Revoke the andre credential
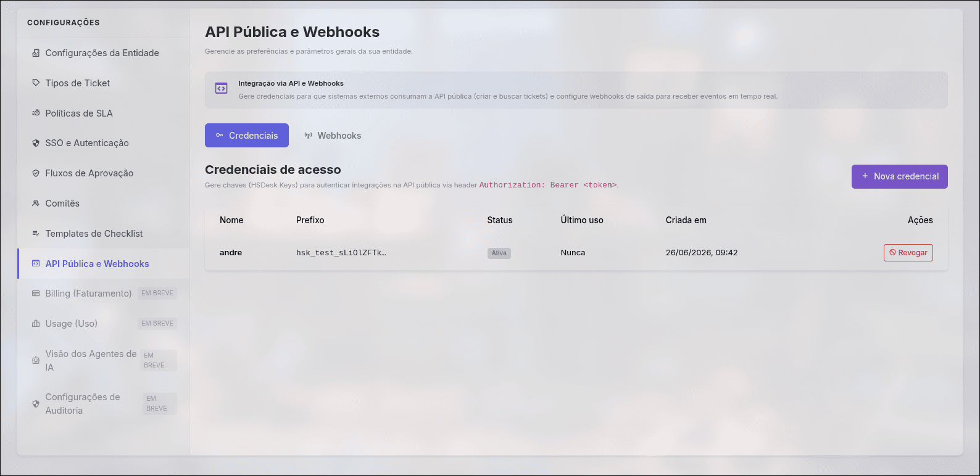This screenshot has width=980, height=476. coord(908,253)
